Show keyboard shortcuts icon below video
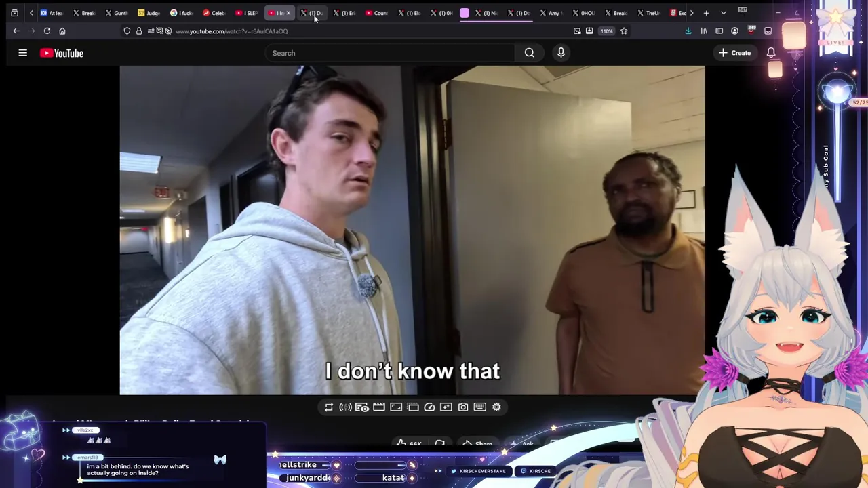Screen dimensions: 868x488 pyautogui.click(x=479, y=407)
